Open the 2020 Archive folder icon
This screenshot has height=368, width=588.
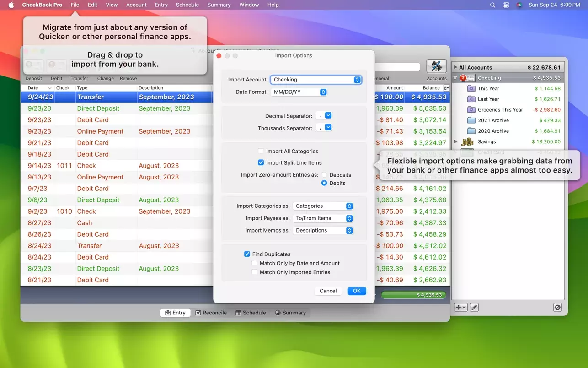[471, 131]
